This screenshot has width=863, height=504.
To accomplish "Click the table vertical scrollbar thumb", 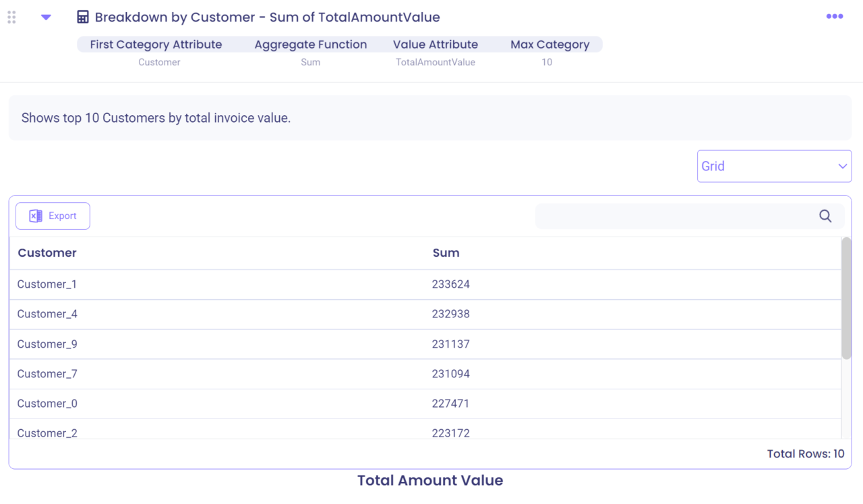I will coord(846,298).
